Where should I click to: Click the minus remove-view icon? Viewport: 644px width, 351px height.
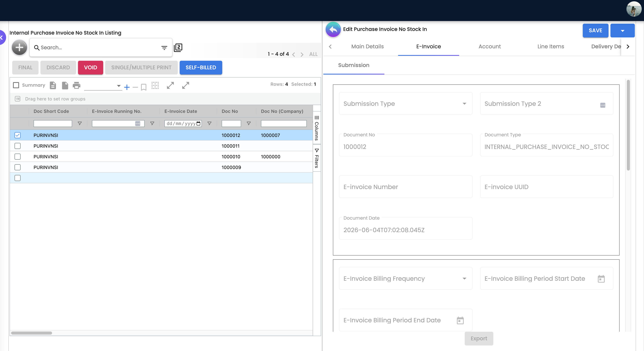coord(135,87)
